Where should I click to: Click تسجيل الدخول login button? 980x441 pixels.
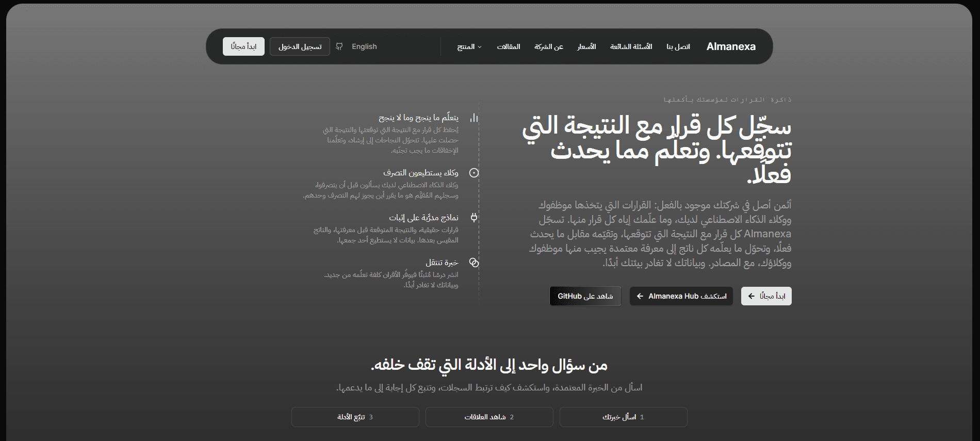[300, 46]
